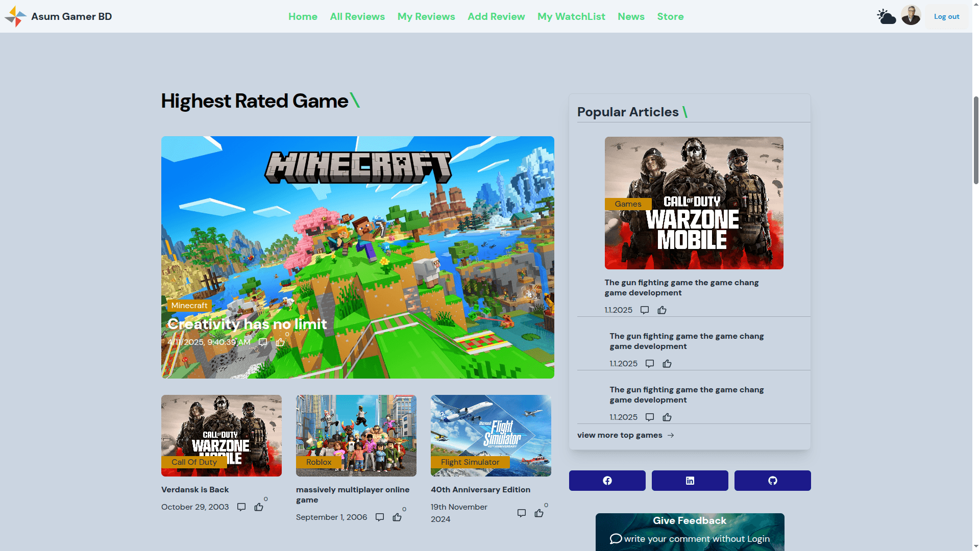Click the user profile avatar
Image resolution: width=980 pixels, height=551 pixels.
pyautogui.click(x=911, y=16)
